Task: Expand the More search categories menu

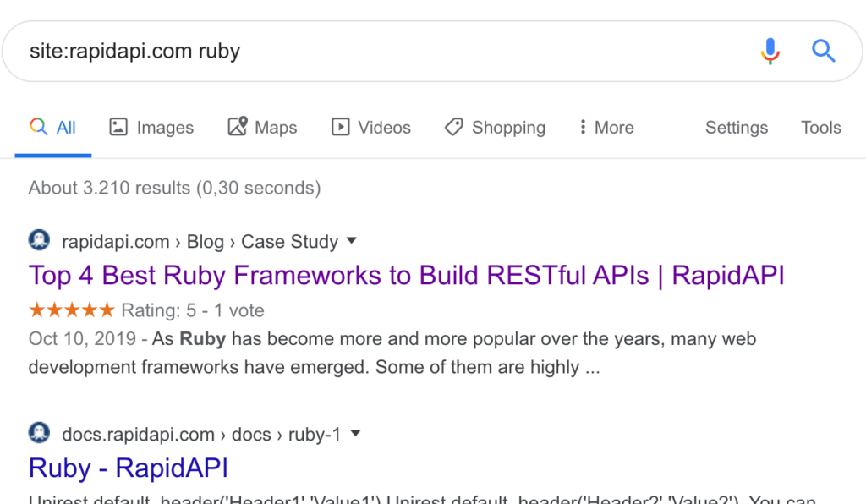Action: [606, 127]
